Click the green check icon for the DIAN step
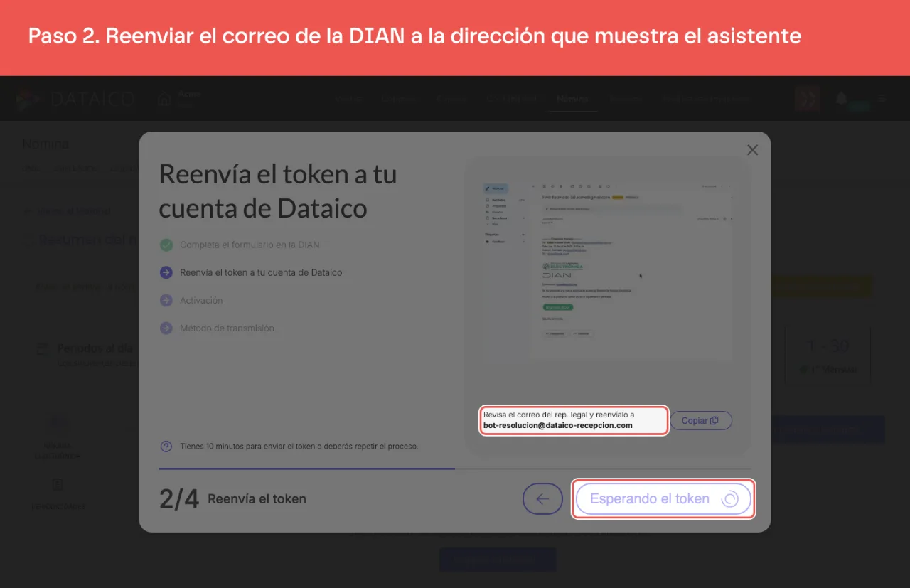Screen dimensions: 910x588 click(166, 245)
